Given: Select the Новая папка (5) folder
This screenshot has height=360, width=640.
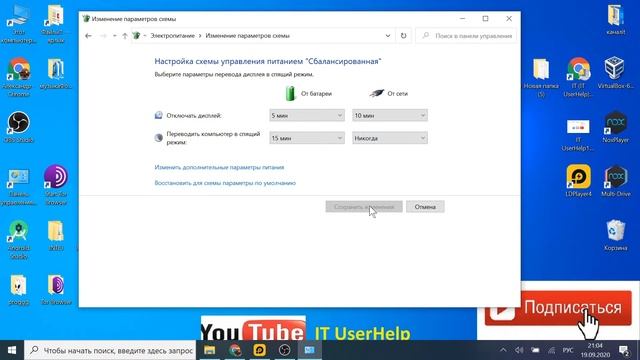Looking at the screenshot, I should [541, 78].
